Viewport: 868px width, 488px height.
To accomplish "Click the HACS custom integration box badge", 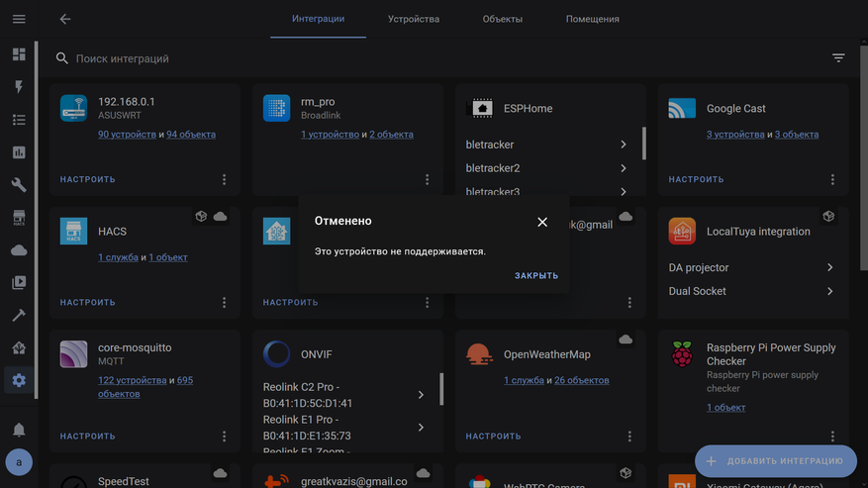I will [201, 217].
